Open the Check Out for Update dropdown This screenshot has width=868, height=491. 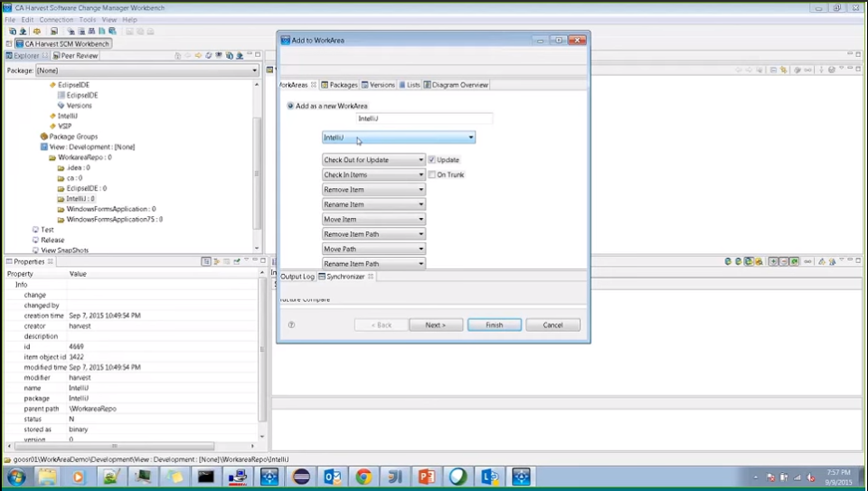pyautogui.click(x=373, y=159)
